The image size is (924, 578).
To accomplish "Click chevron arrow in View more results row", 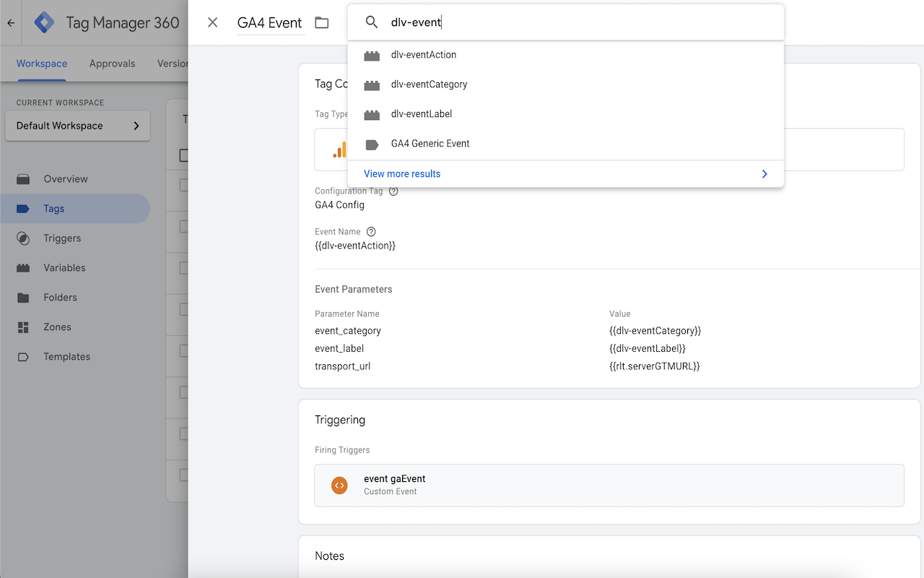I will [764, 174].
